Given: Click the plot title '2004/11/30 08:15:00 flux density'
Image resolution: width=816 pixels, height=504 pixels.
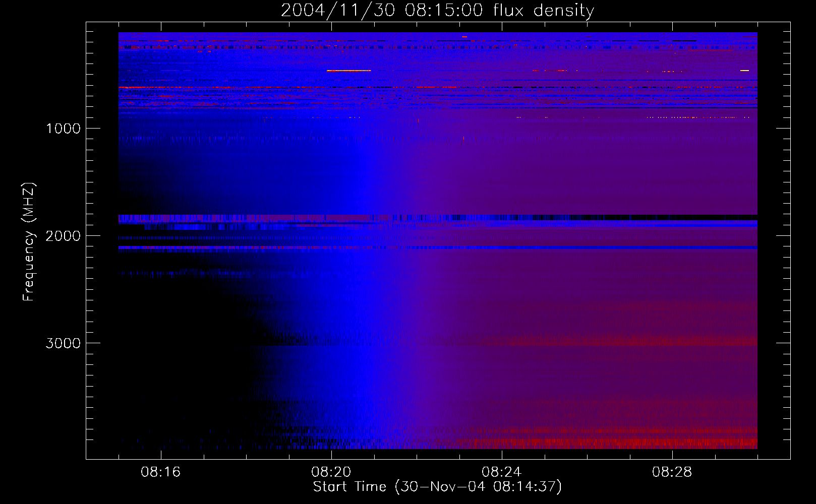Looking at the screenshot, I should [x=437, y=10].
